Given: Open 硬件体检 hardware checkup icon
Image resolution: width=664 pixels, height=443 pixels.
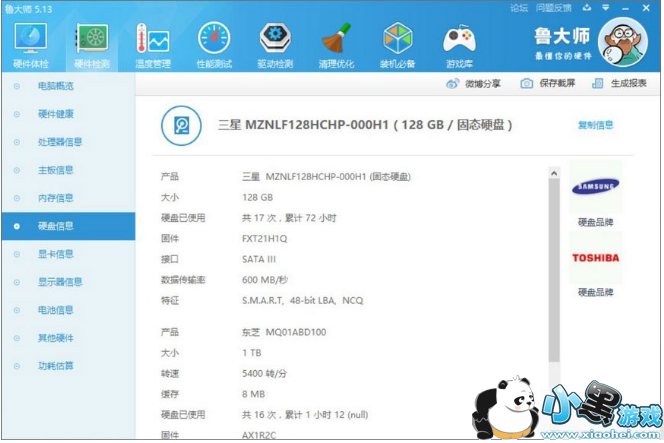Looking at the screenshot, I should [x=30, y=38].
